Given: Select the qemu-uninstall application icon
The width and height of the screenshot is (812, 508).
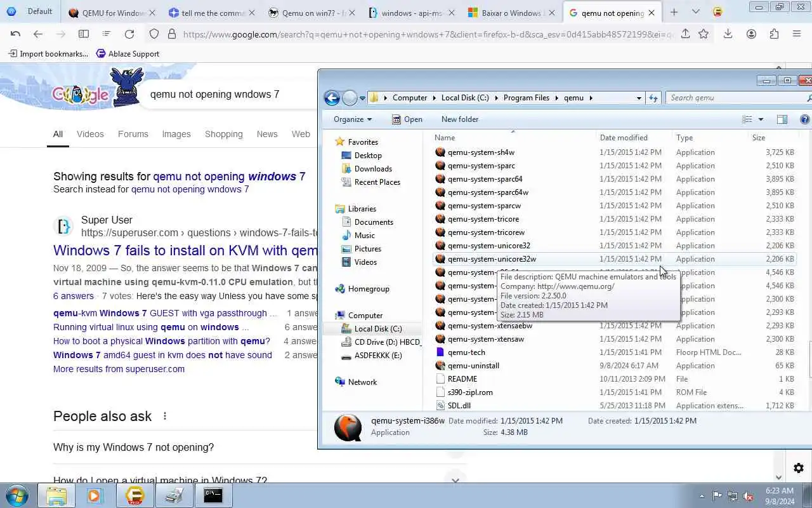Looking at the screenshot, I should 441,366.
